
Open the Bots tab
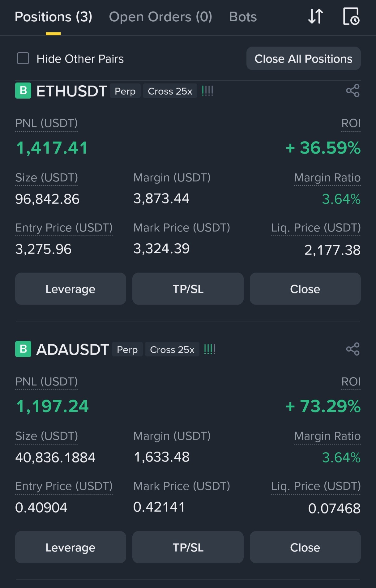click(x=243, y=17)
